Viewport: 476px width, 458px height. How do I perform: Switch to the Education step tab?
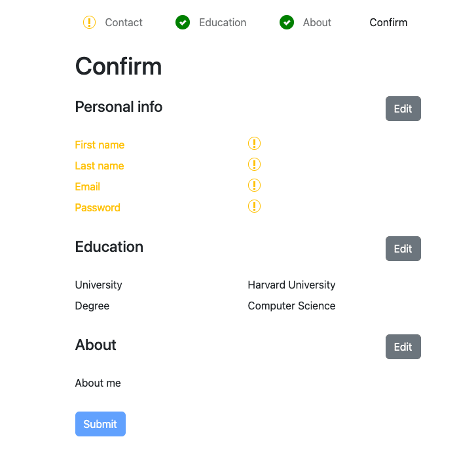(223, 22)
